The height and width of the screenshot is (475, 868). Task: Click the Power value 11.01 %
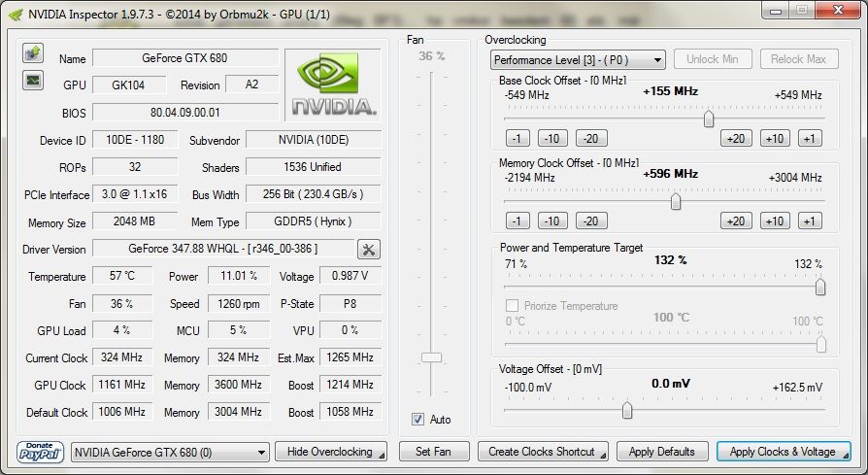[x=239, y=276]
